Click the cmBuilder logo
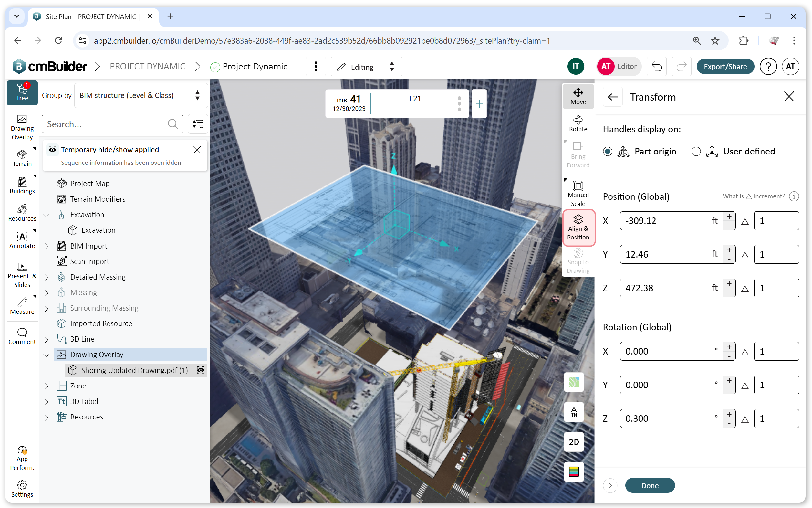The image size is (812, 508). tap(50, 66)
